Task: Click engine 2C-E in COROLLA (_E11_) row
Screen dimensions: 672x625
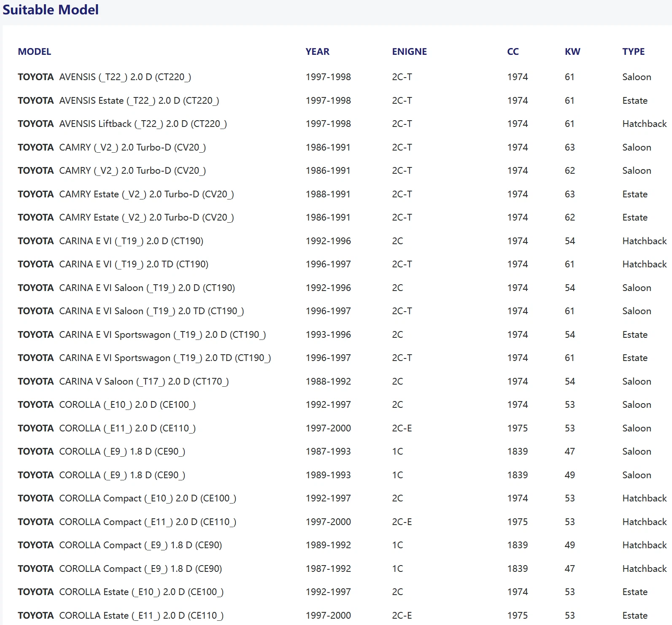Action: [402, 428]
